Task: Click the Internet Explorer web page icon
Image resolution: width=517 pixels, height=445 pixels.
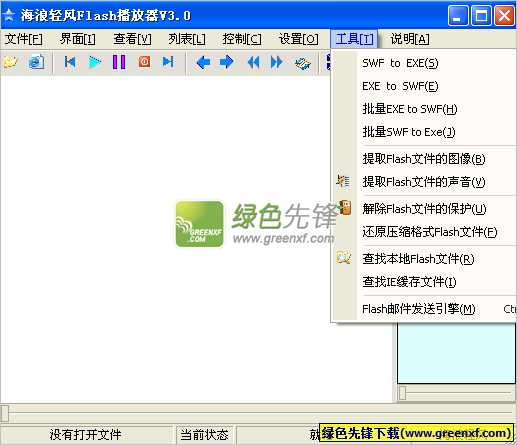Action: tap(36, 62)
